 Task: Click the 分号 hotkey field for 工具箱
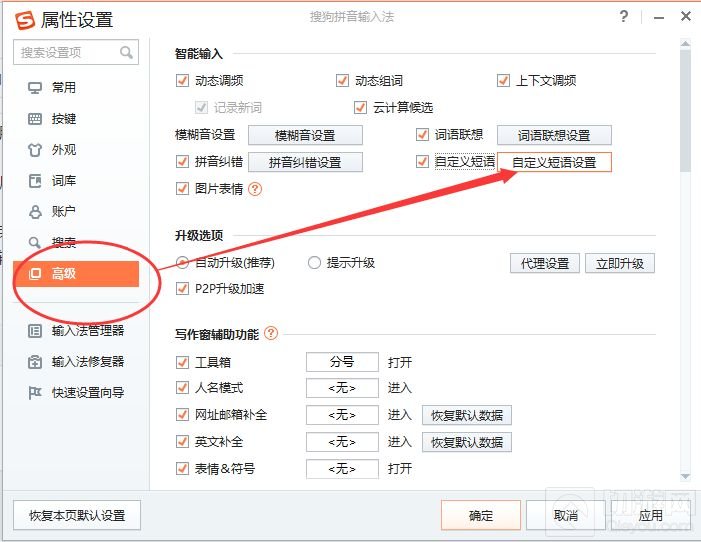pyautogui.click(x=342, y=362)
